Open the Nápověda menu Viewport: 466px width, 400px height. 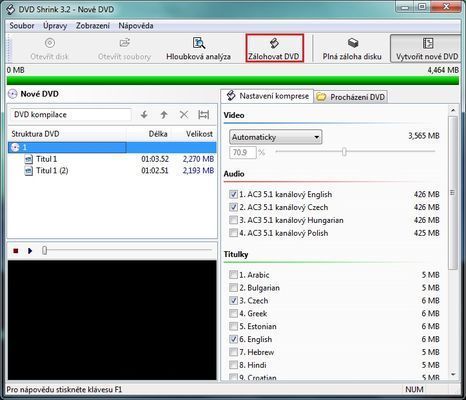(x=136, y=26)
